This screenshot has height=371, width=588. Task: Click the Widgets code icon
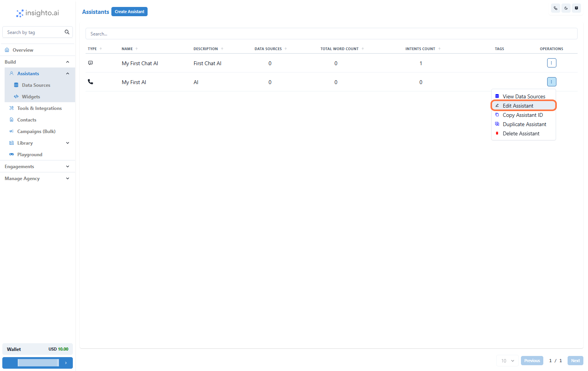16,96
